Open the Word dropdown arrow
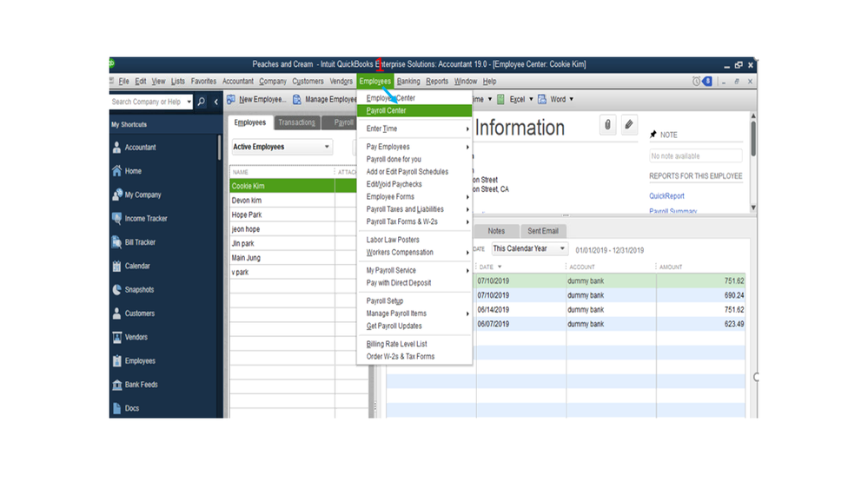 tap(572, 100)
